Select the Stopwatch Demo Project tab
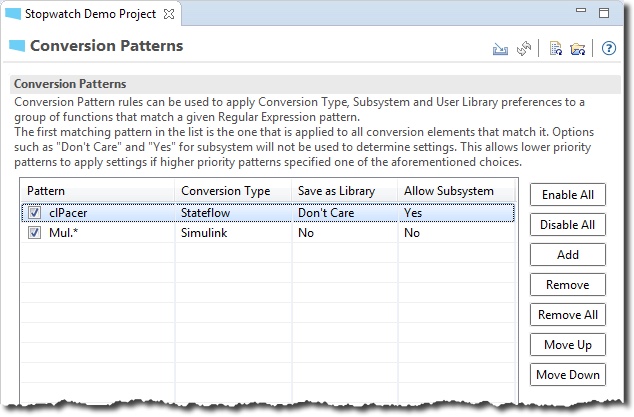Screen dimensions: 634x417 90,14
